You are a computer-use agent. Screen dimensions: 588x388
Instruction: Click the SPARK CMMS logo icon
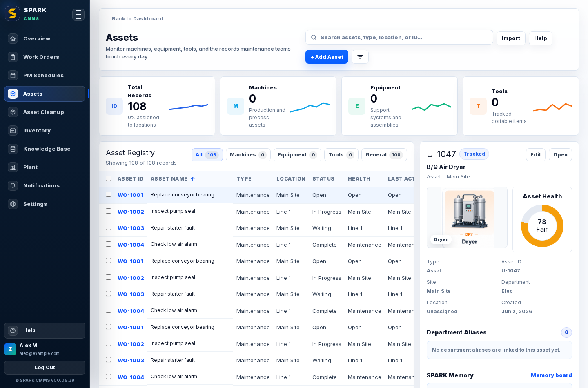(x=12, y=13)
